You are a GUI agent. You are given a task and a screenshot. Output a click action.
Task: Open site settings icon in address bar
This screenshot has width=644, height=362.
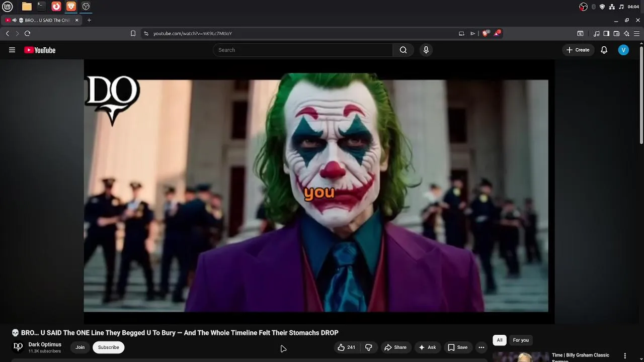[146, 33]
